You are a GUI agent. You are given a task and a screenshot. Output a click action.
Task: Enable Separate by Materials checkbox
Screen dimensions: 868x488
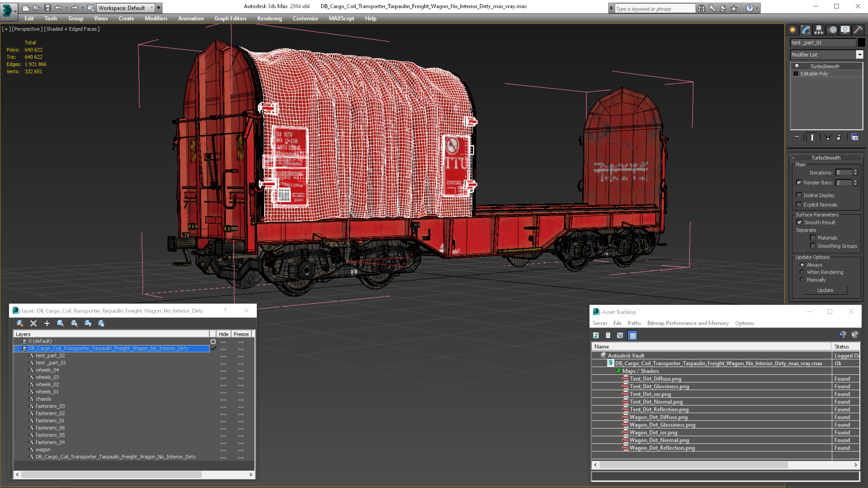pos(813,237)
